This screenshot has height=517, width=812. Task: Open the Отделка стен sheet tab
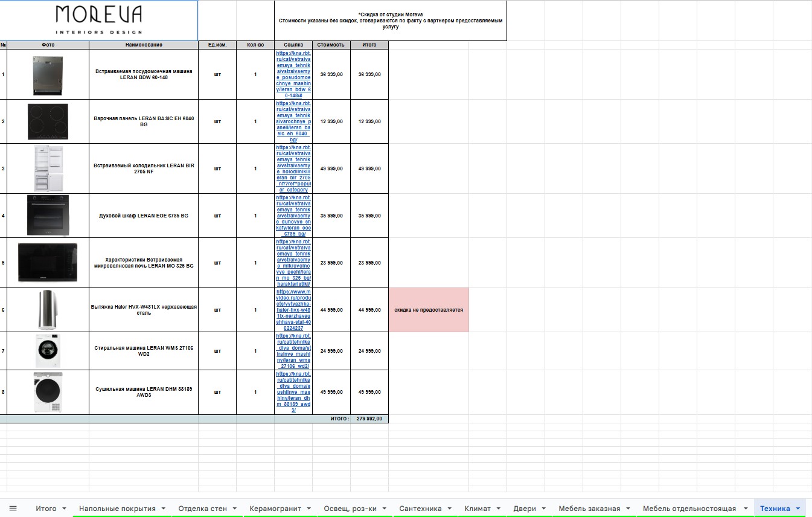[202, 509]
